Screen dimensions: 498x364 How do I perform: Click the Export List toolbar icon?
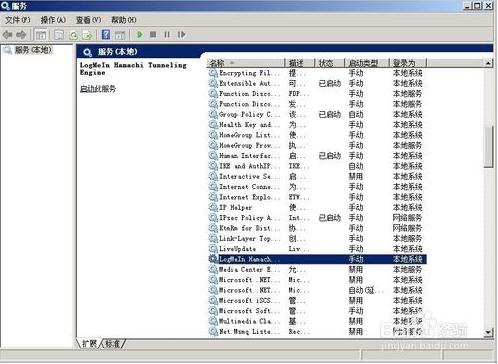tap(87, 35)
